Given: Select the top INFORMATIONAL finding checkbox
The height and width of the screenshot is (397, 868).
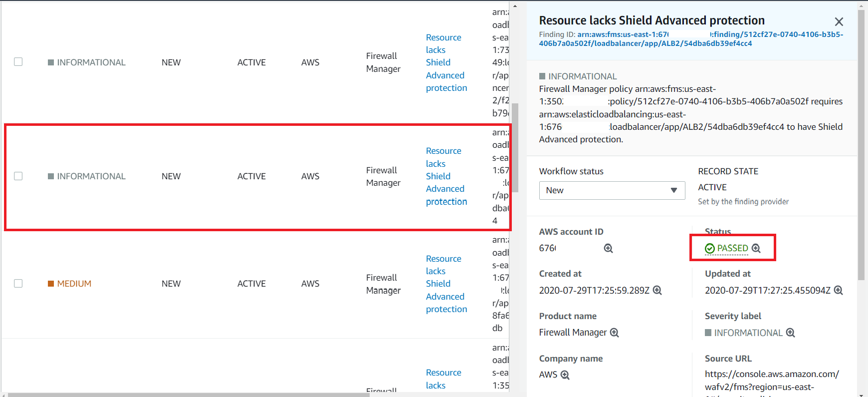Looking at the screenshot, I should (x=18, y=61).
